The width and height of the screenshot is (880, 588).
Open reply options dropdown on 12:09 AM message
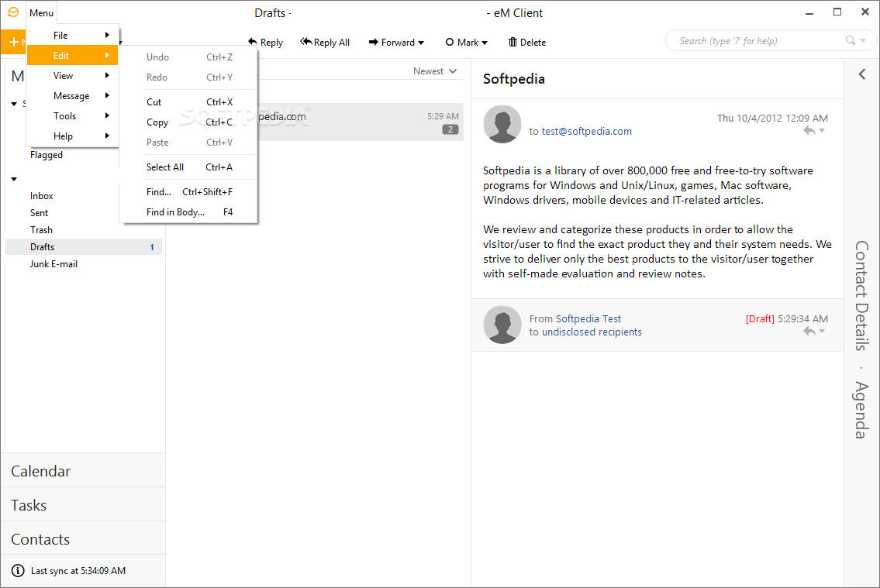click(822, 131)
